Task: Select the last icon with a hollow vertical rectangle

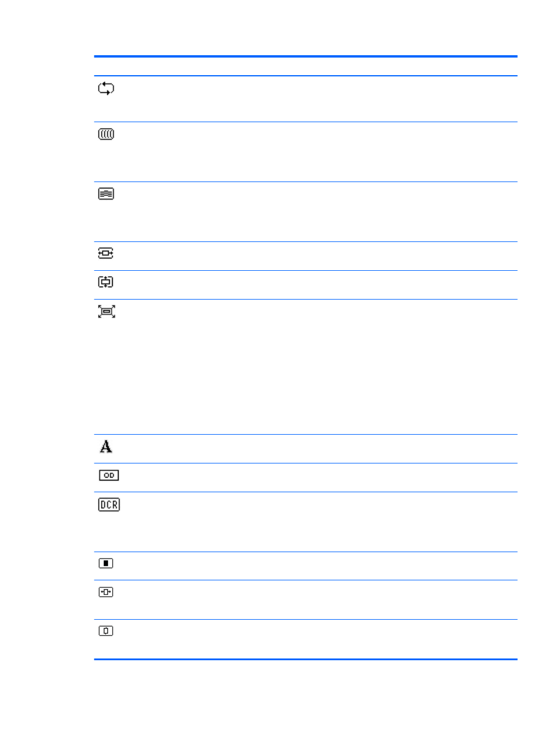Action: click(106, 631)
